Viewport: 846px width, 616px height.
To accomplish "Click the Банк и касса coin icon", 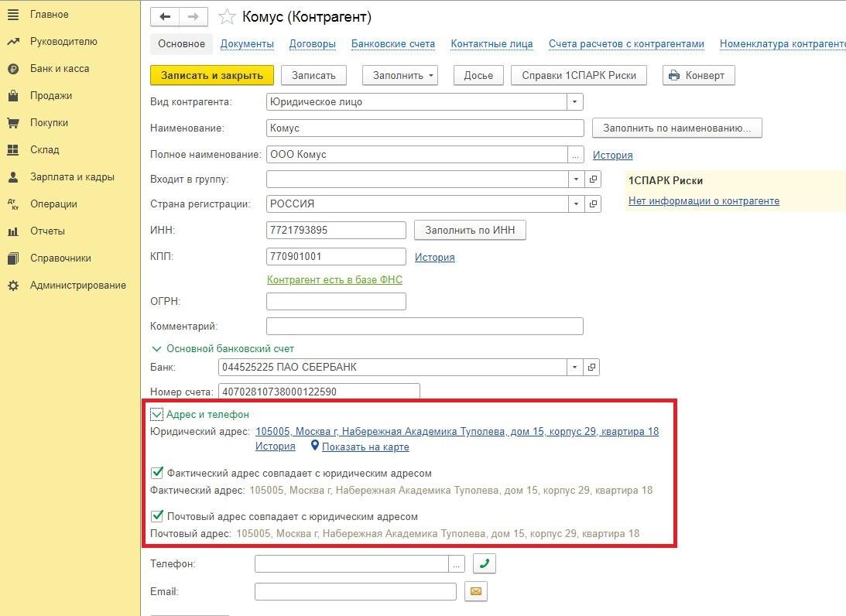I will point(13,69).
